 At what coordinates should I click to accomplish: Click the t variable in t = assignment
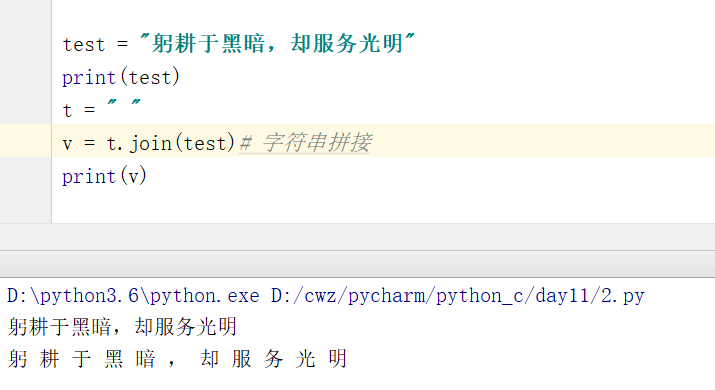click(x=67, y=110)
